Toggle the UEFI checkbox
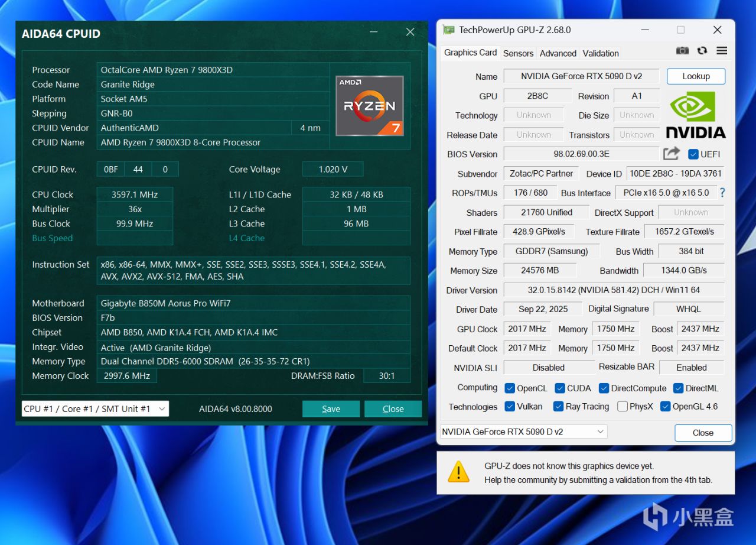The image size is (756, 545). click(x=693, y=154)
